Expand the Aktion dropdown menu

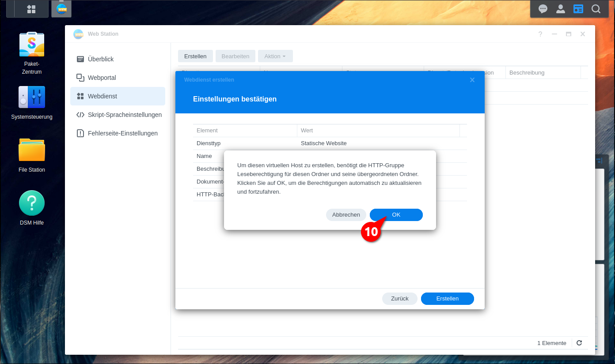coord(275,56)
